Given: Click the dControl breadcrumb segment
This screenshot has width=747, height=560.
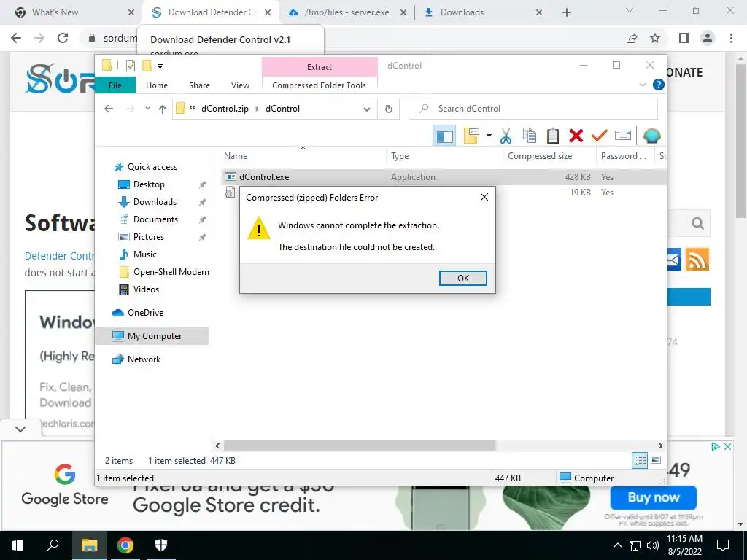Looking at the screenshot, I should (282, 109).
